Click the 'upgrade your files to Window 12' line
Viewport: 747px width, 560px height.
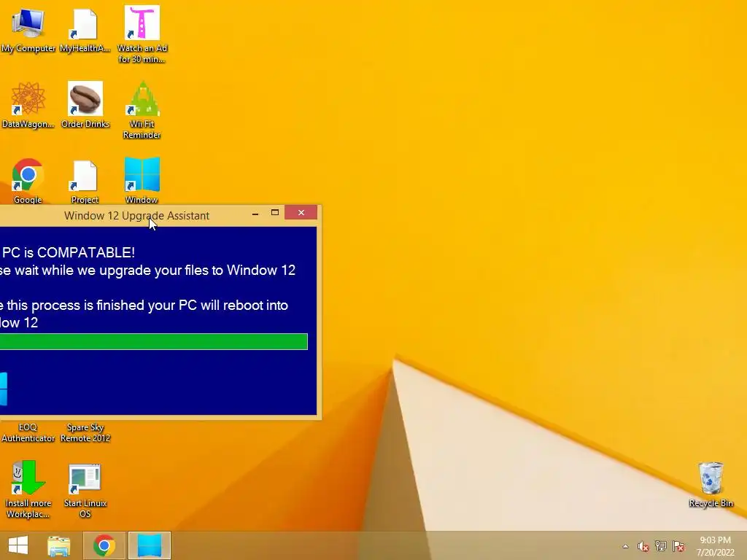(x=197, y=271)
